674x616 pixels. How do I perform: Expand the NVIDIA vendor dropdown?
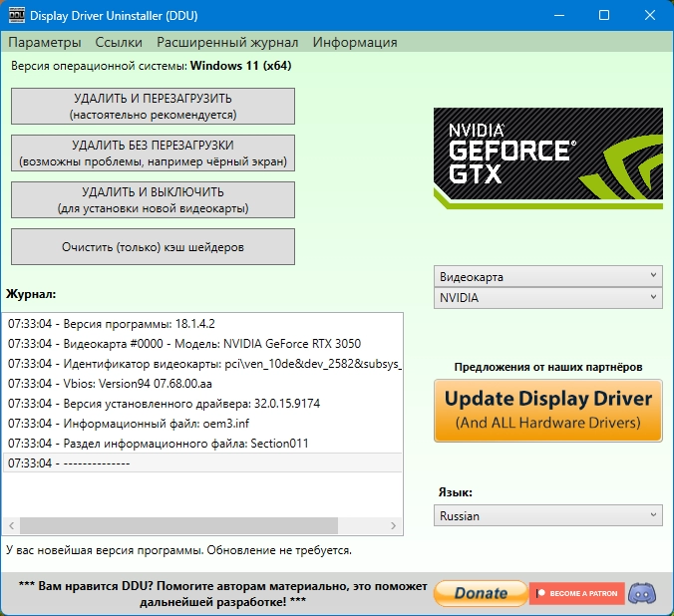(x=548, y=297)
